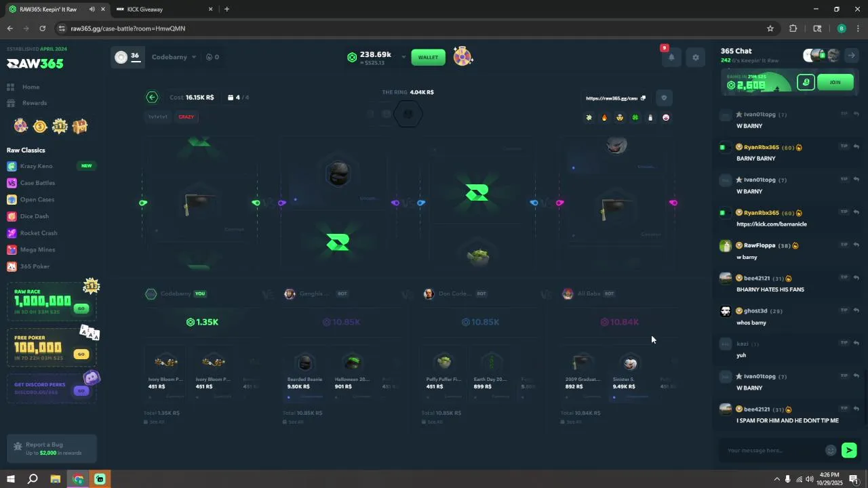This screenshot has width=868, height=488.
Task: Click the gold coin reward icon
Action: (x=40, y=126)
